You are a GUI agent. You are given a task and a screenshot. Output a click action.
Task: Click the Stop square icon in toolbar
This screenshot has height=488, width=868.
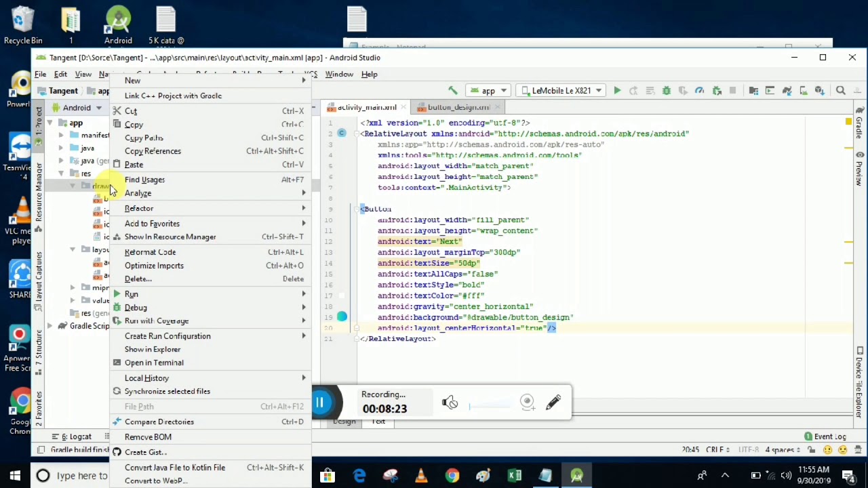(x=732, y=90)
